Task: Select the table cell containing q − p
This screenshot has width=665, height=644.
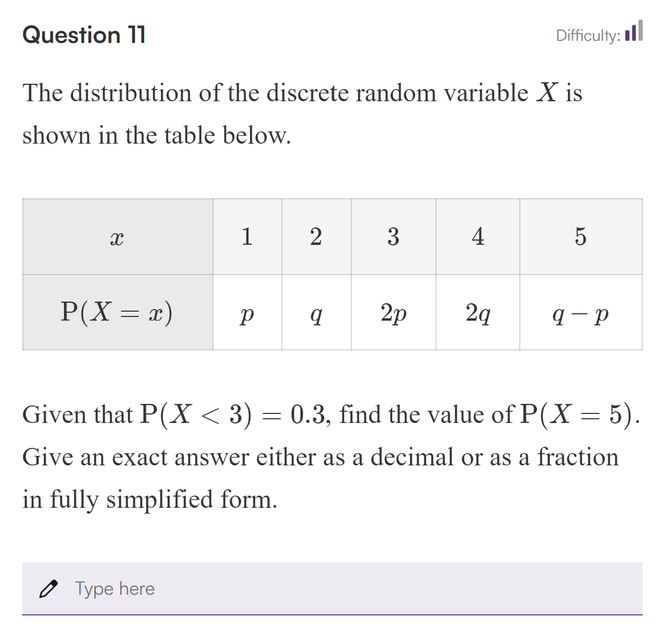Action: point(581,314)
